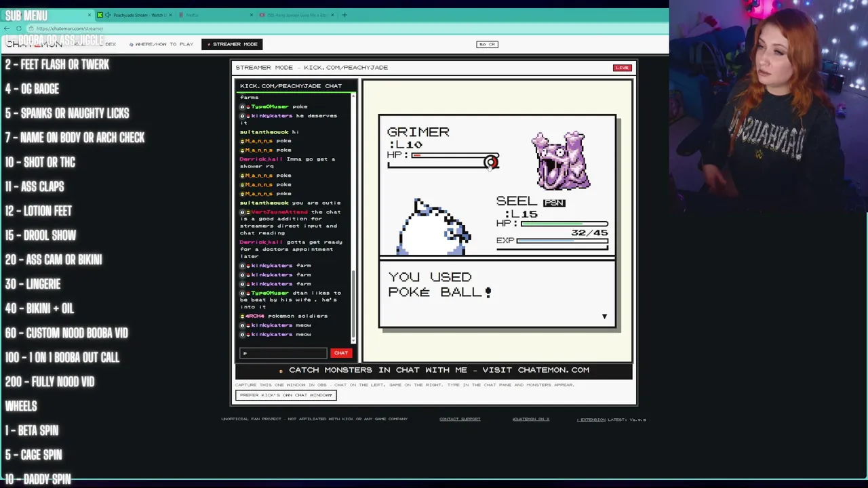868x488 pixels.
Task: Click the chat message input field
Action: tap(283, 353)
